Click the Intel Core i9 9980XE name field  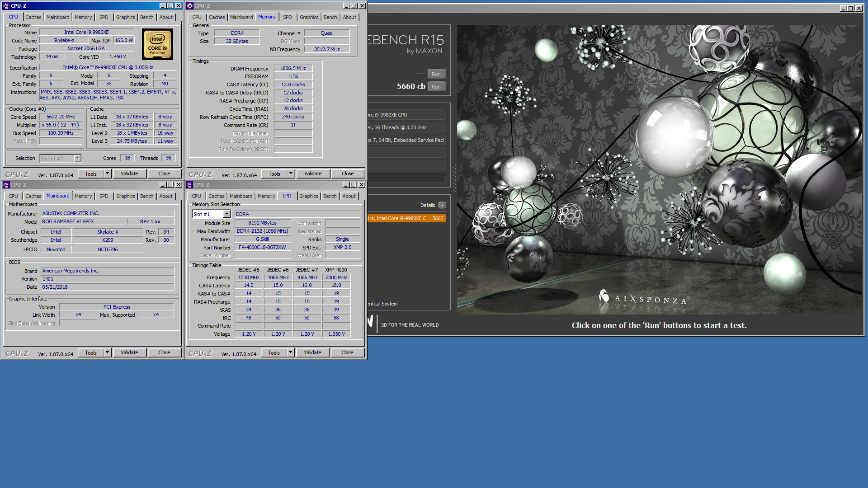[86, 32]
